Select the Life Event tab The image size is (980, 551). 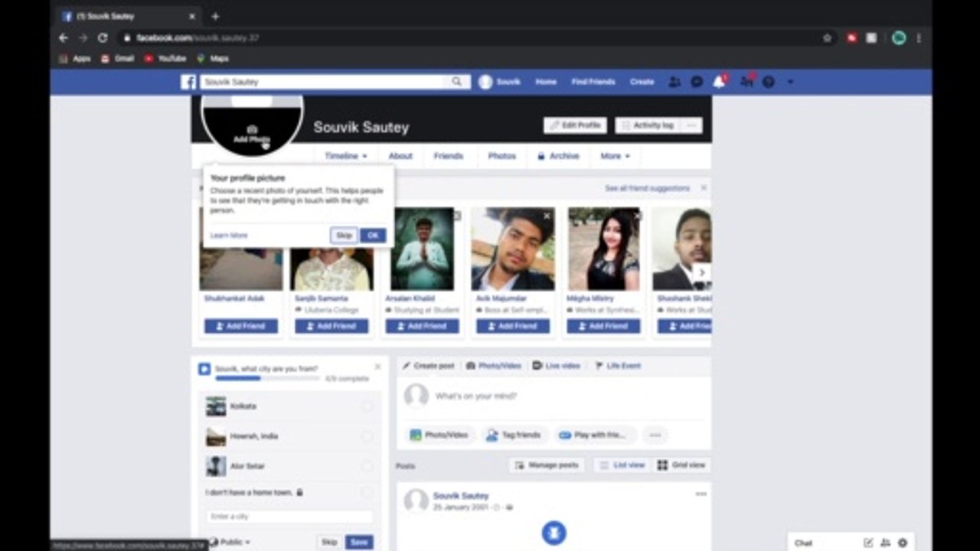[x=618, y=366]
